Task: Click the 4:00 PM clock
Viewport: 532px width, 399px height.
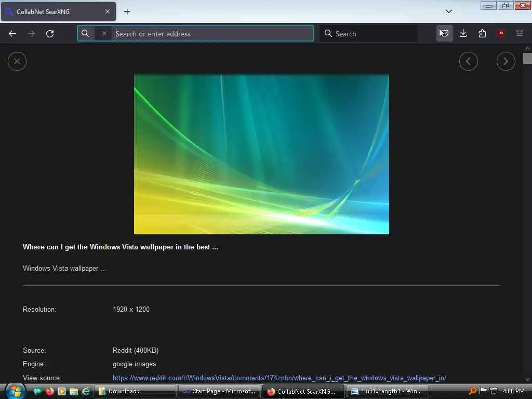Action: tap(514, 391)
